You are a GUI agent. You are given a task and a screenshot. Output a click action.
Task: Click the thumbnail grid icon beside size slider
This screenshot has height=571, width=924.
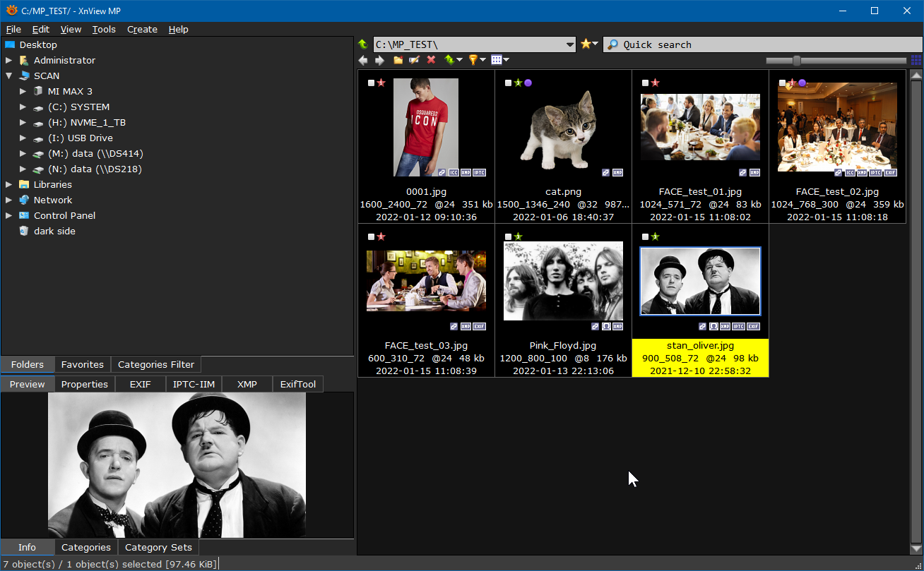tap(916, 60)
